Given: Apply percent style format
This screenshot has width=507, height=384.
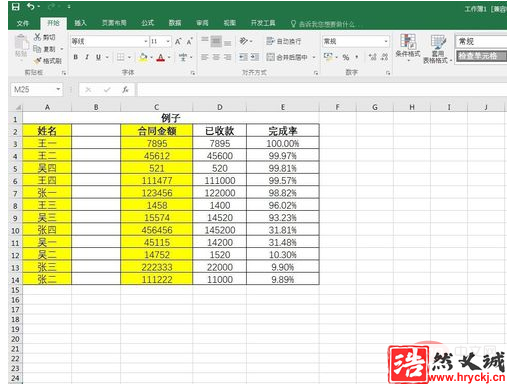Looking at the screenshot, I should point(346,57).
